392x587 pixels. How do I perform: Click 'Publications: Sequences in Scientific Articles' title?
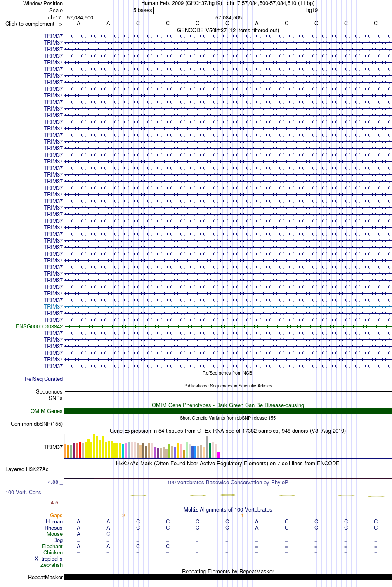228,386
